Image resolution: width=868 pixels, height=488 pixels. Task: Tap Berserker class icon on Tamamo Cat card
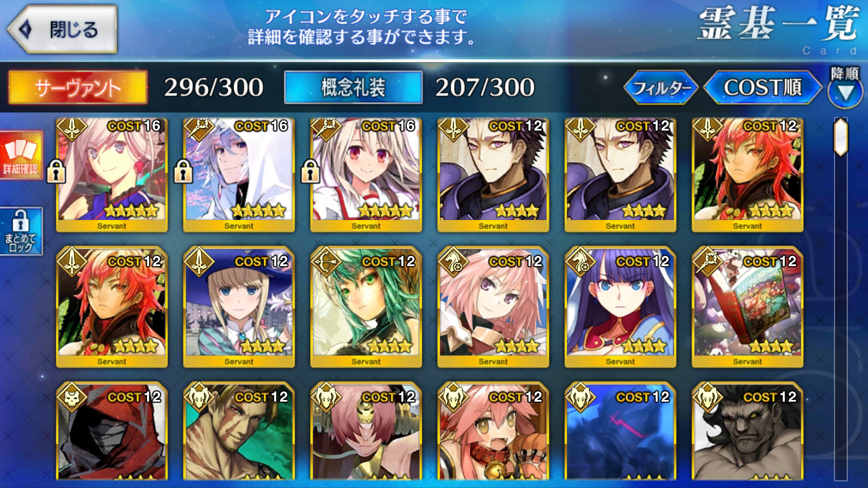[x=453, y=398]
